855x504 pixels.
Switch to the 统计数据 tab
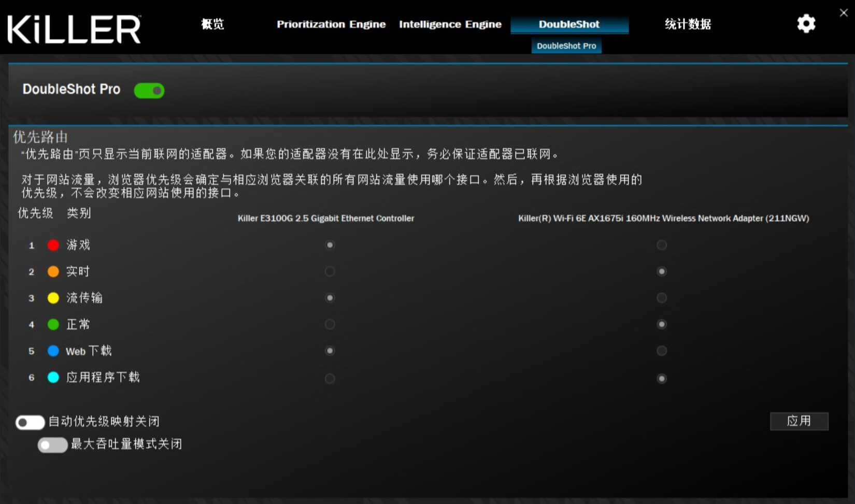point(688,24)
